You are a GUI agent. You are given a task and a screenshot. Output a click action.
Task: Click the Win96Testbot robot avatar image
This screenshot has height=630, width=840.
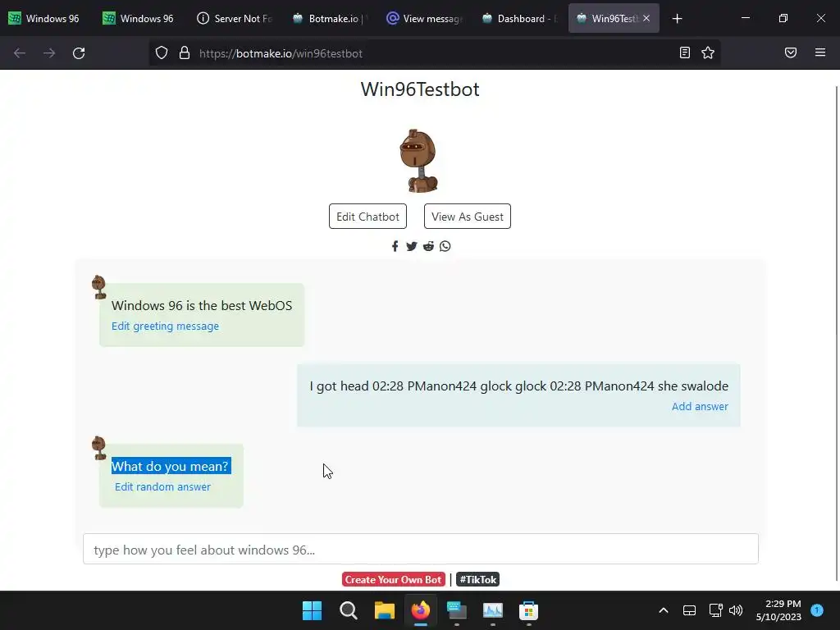[419, 160]
